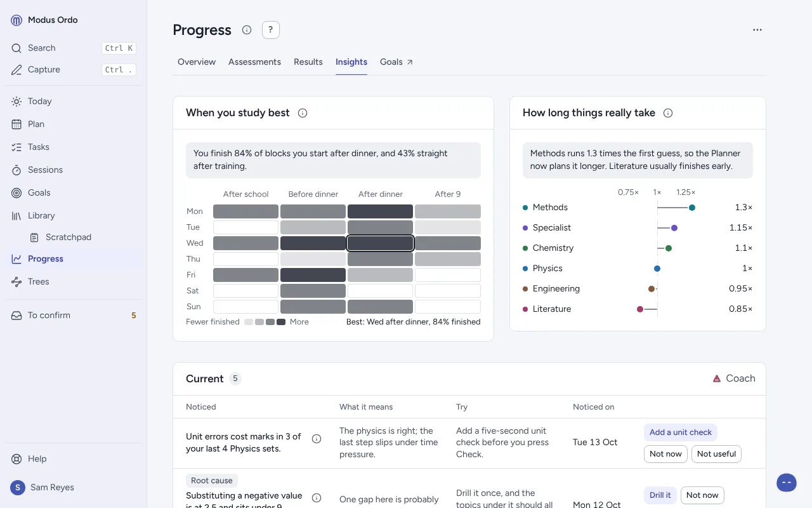Click the Modus Ordo logo icon
Screen dimensions: 812x508
coord(16,20)
